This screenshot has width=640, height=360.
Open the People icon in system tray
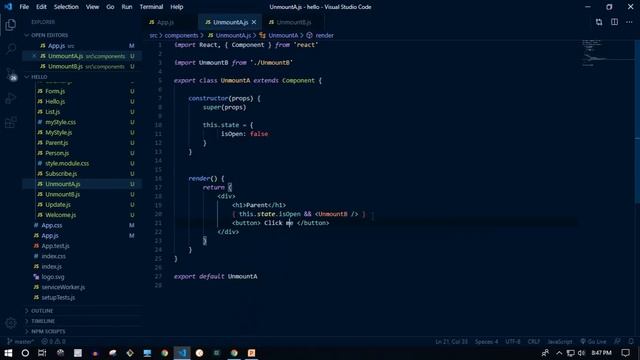pyautogui.click(x=545, y=353)
